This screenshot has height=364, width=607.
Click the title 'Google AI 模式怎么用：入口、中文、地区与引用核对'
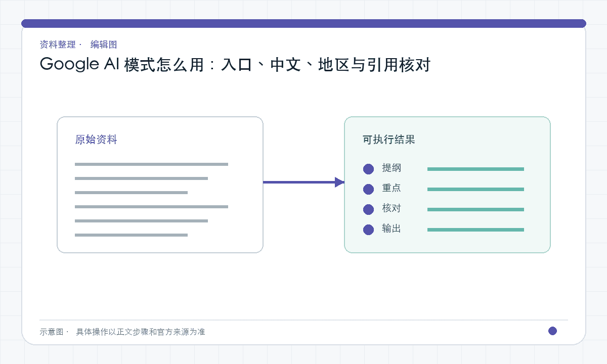(x=235, y=65)
